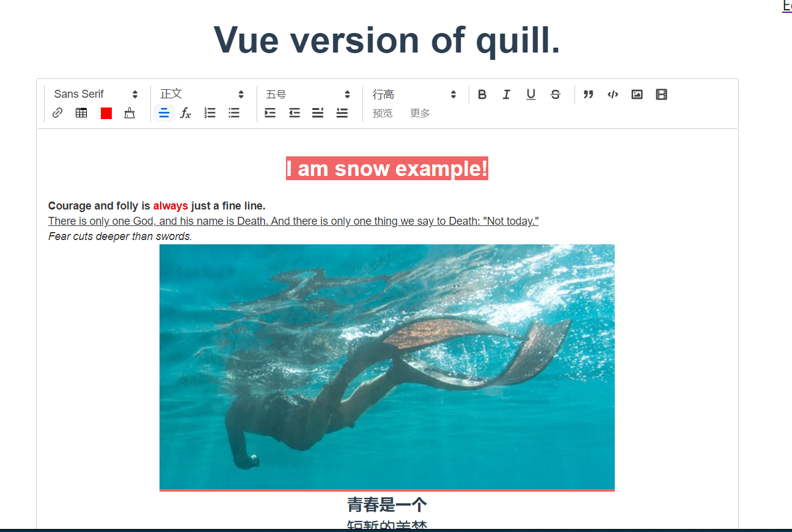Insert a code block
Image resolution: width=792 pixels, height=532 pixels.
(612, 94)
